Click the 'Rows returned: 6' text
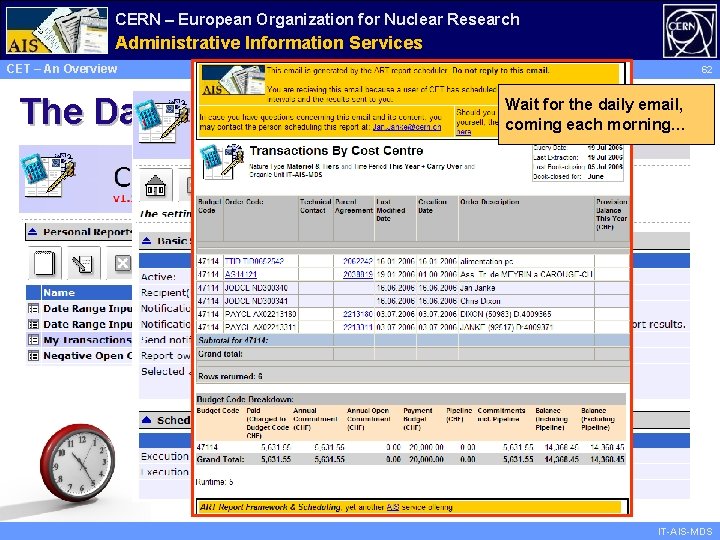Image resolution: width=720 pixels, height=540 pixels. 230,376
